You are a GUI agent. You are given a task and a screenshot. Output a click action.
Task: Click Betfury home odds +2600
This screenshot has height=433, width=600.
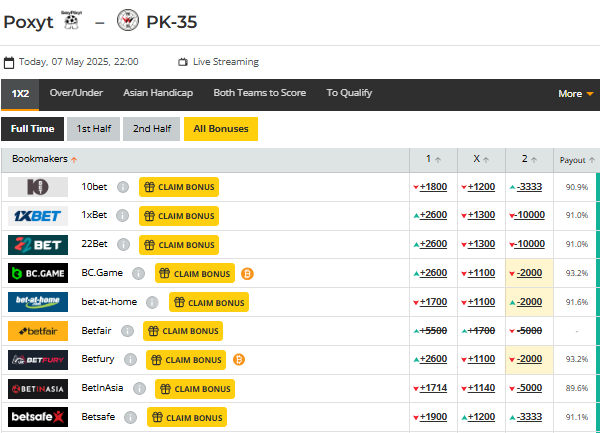433,359
